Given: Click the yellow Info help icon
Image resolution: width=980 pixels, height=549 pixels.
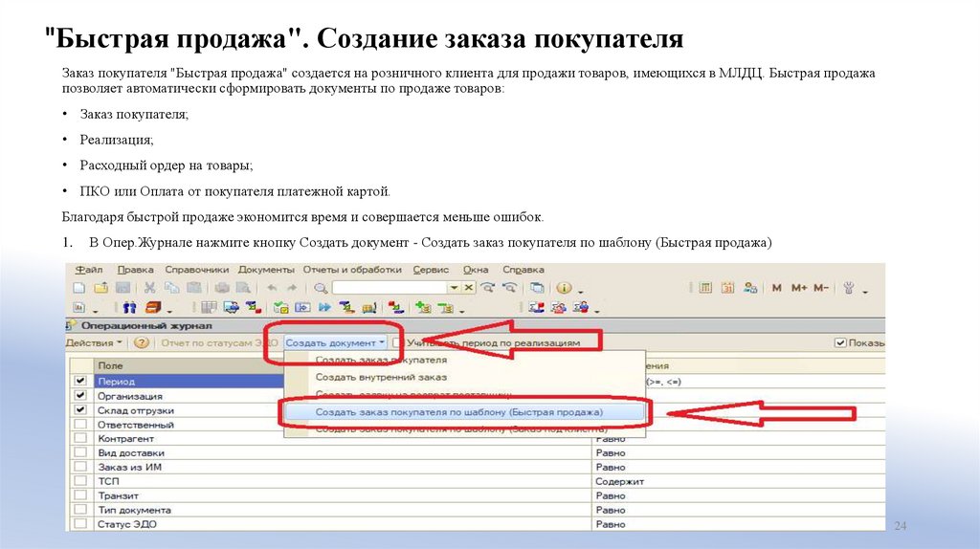Looking at the screenshot, I should 564,288.
